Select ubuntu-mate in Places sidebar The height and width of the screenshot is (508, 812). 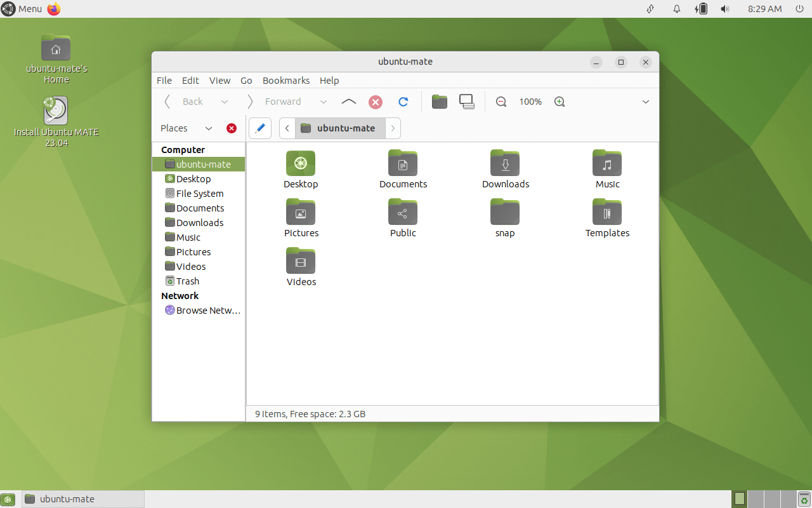tap(199, 164)
